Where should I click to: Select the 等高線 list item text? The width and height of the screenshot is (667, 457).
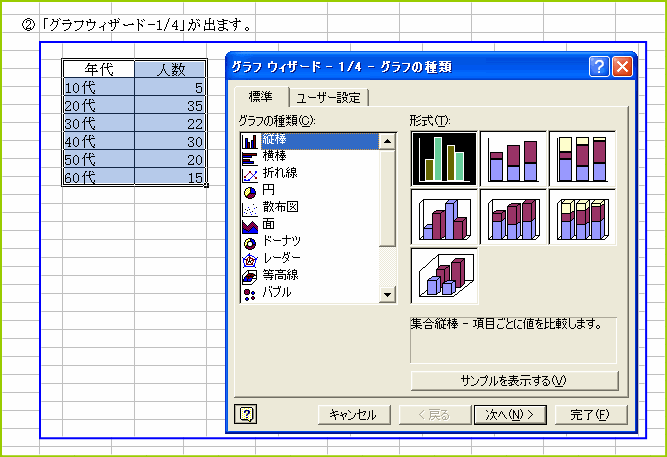pyautogui.click(x=280, y=275)
